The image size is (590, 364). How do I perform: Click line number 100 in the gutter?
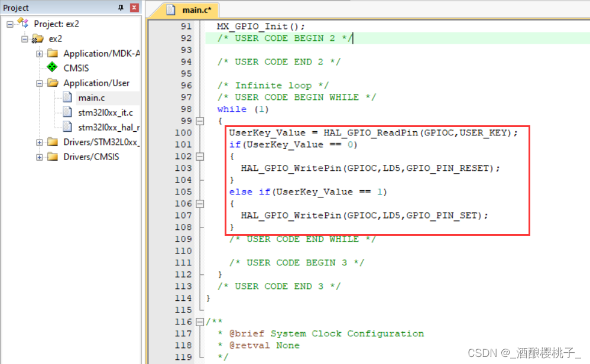pyautogui.click(x=183, y=133)
